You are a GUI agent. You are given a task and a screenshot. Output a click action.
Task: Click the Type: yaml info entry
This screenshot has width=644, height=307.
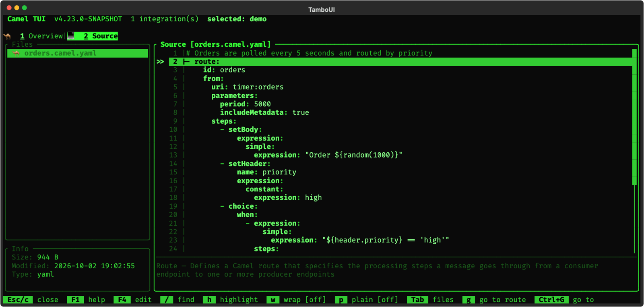coord(33,274)
